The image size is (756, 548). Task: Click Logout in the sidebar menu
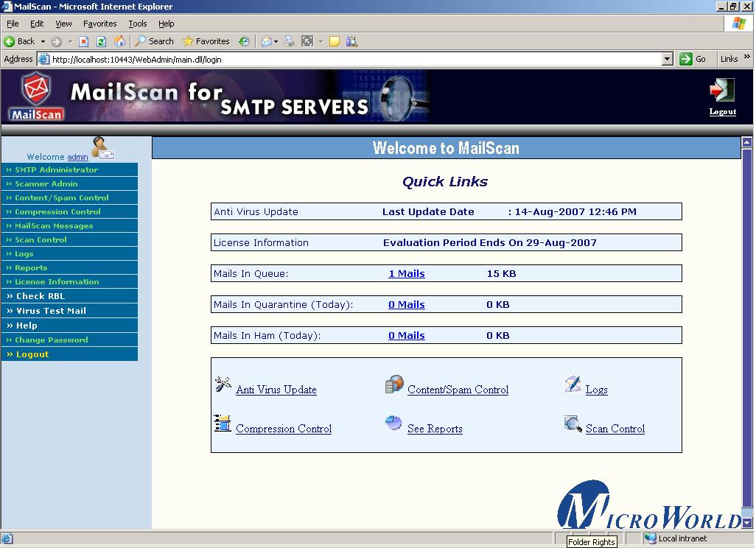tap(70, 354)
